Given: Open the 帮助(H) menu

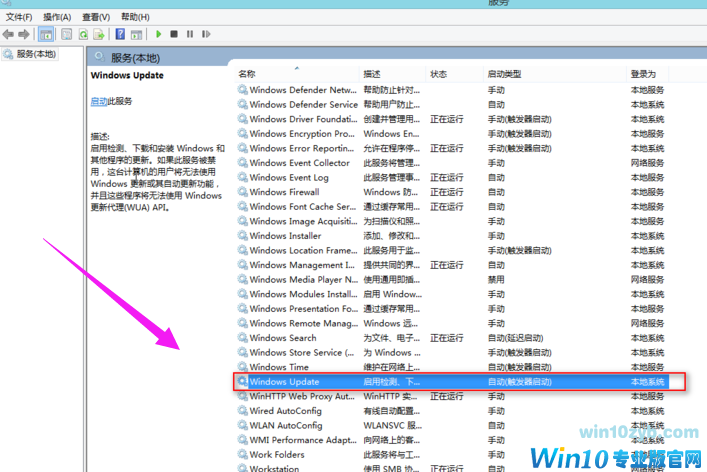Looking at the screenshot, I should pos(135,17).
